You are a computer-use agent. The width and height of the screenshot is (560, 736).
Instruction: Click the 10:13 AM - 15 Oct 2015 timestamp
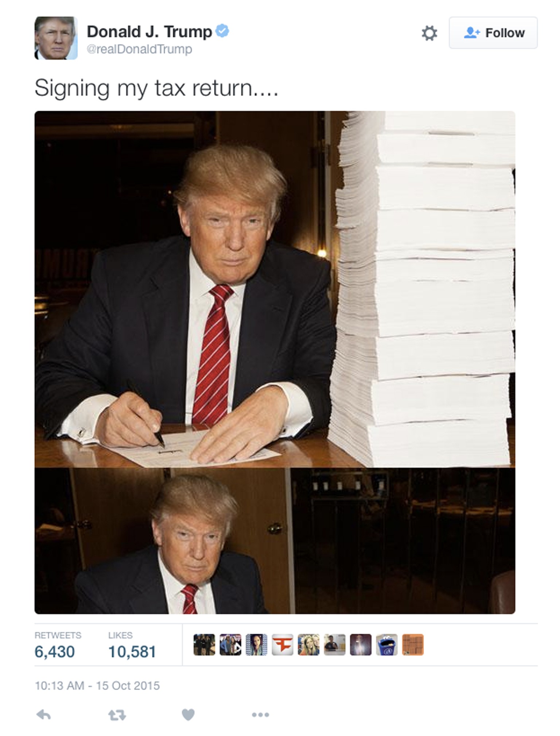[97, 686]
